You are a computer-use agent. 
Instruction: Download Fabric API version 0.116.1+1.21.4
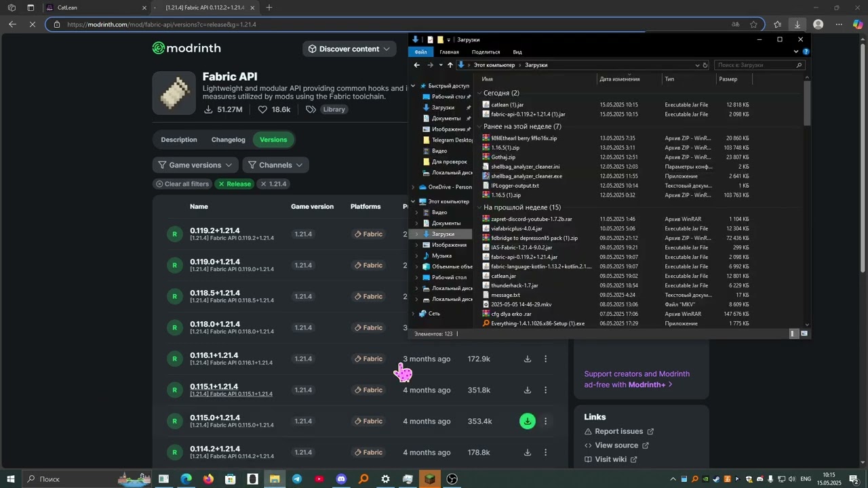pyautogui.click(x=528, y=359)
